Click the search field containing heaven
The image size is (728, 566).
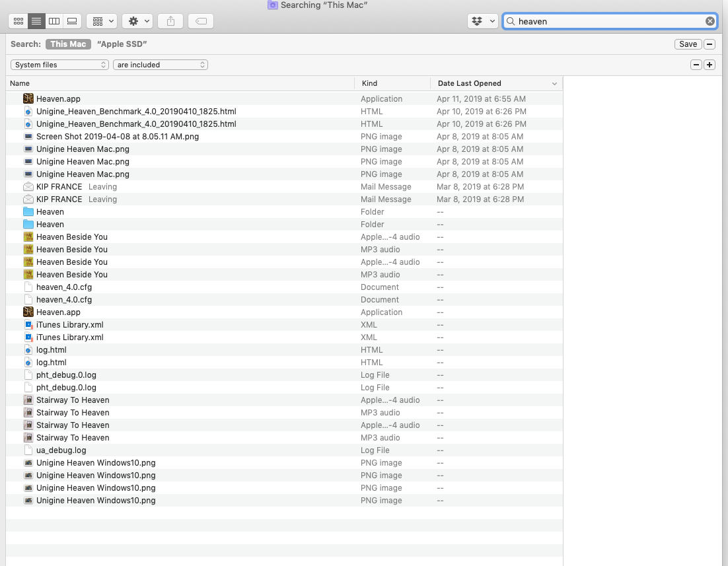(610, 21)
